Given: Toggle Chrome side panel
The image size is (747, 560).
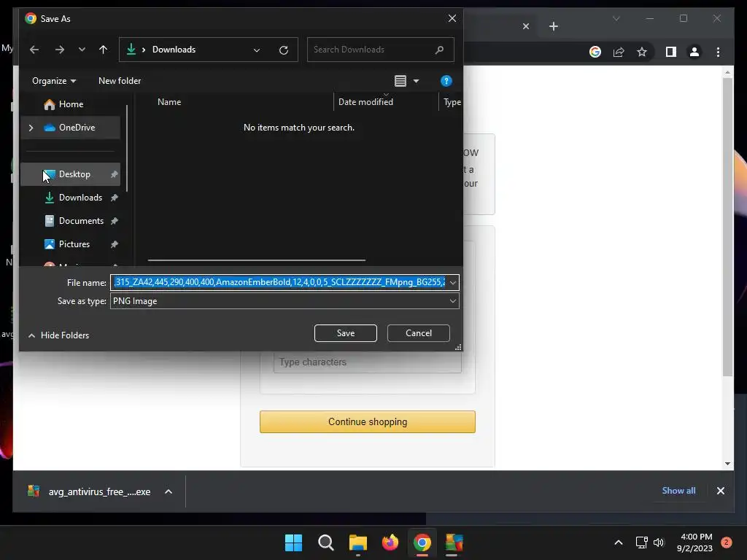Looking at the screenshot, I should tap(671, 52).
